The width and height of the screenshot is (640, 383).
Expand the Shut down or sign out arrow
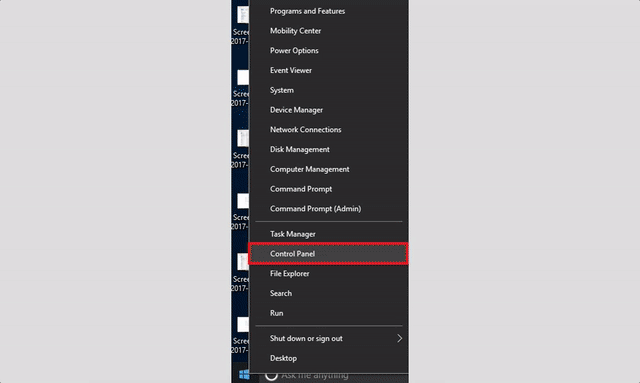pos(399,338)
